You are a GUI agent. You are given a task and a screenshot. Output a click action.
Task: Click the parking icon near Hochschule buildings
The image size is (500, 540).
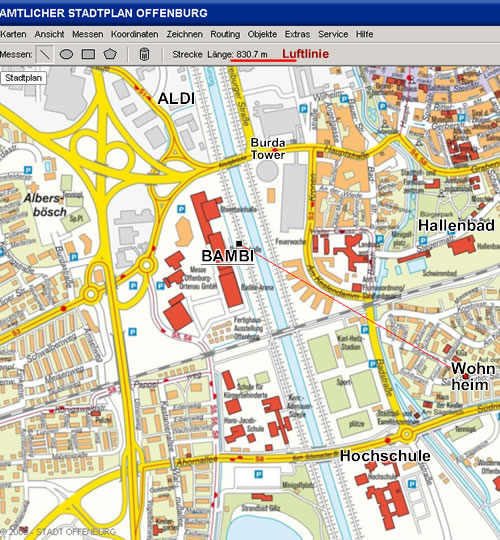pos(412,484)
